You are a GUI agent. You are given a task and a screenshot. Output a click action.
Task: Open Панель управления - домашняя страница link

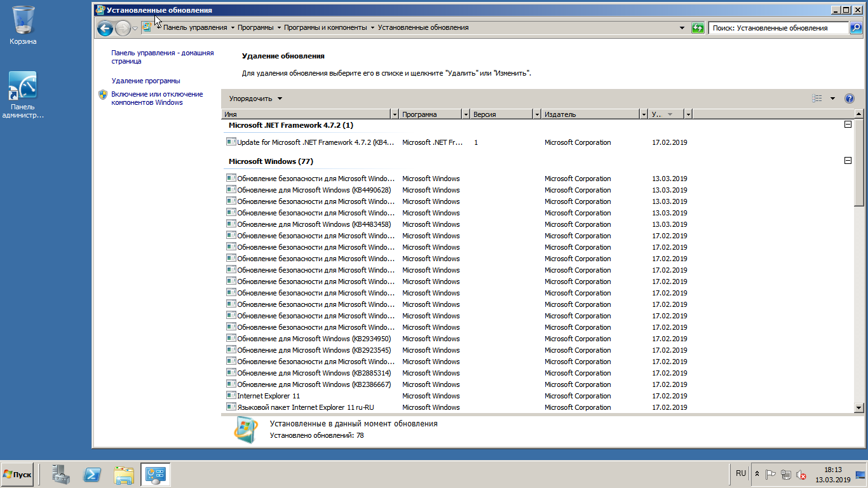(x=163, y=57)
